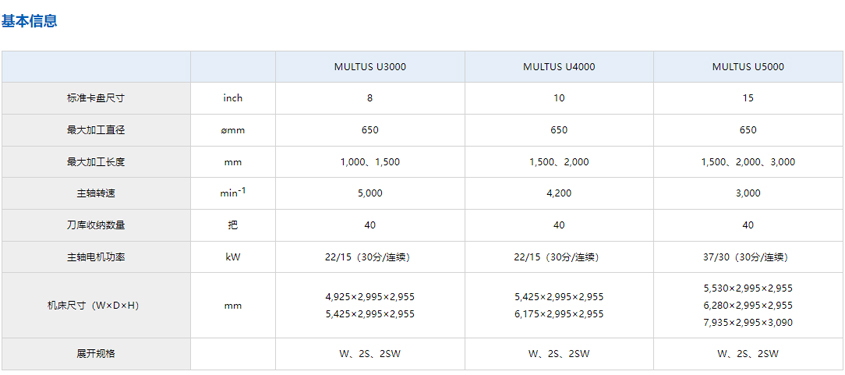Click the tool count 40 for MULTUS U5000
The image size is (845, 375).
[x=748, y=225]
